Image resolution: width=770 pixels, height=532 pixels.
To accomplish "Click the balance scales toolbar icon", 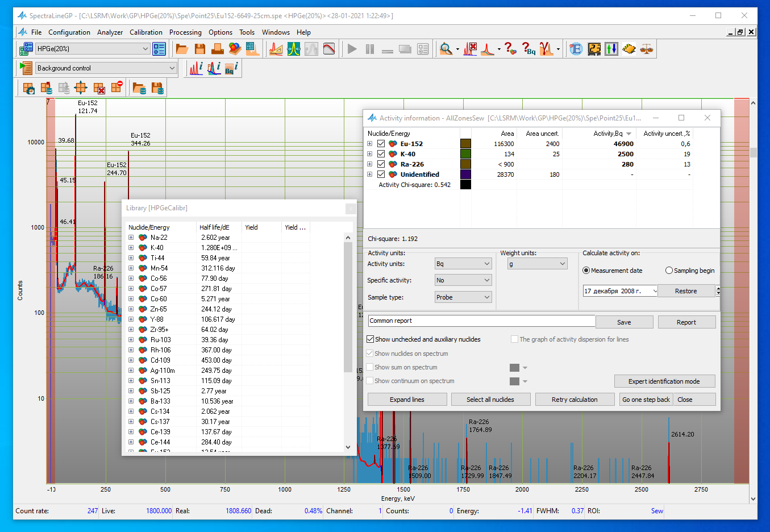I will [647, 49].
